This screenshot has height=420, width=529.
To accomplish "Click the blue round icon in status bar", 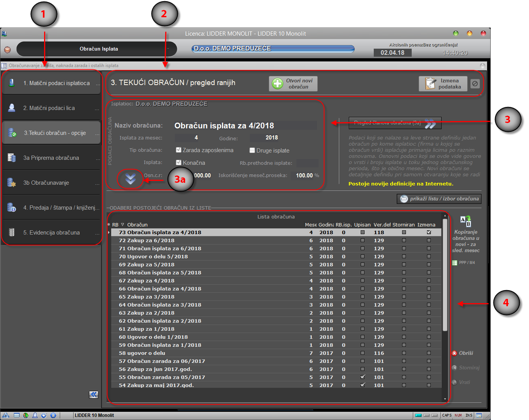I will [53, 415].
